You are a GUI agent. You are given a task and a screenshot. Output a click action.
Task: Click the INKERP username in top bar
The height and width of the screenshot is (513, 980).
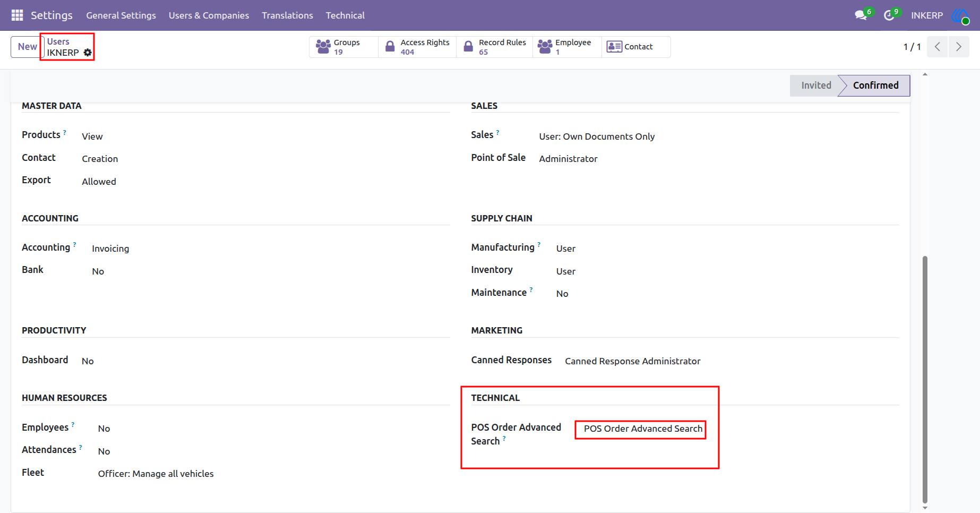click(x=927, y=15)
